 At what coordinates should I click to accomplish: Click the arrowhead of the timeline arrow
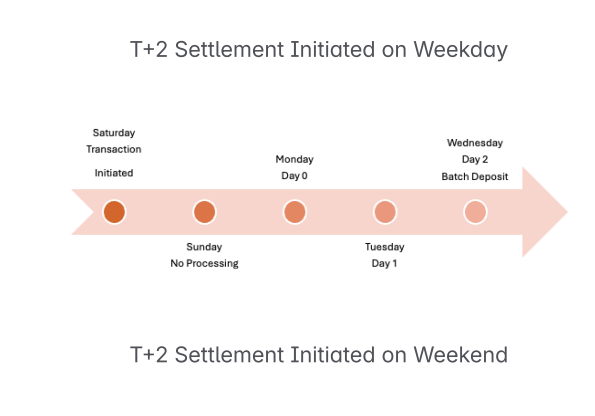(543, 212)
